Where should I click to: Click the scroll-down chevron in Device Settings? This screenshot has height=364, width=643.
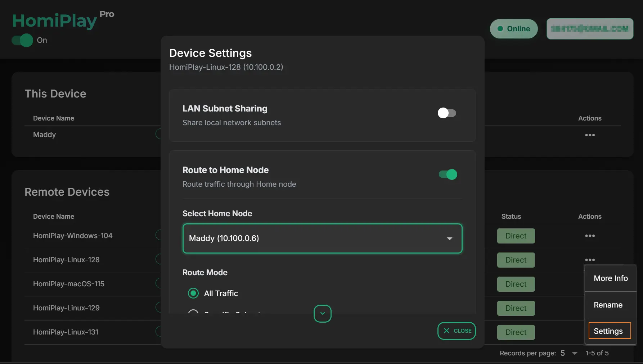click(x=322, y=314)
